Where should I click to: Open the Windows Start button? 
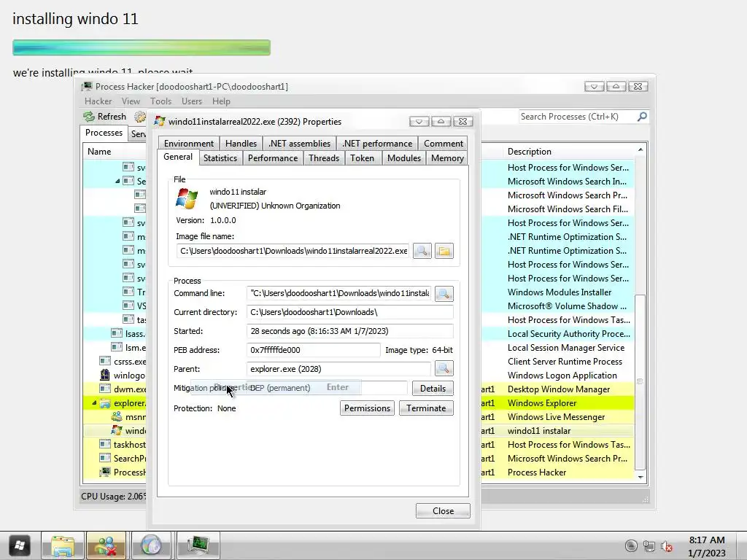coord(19,545)
